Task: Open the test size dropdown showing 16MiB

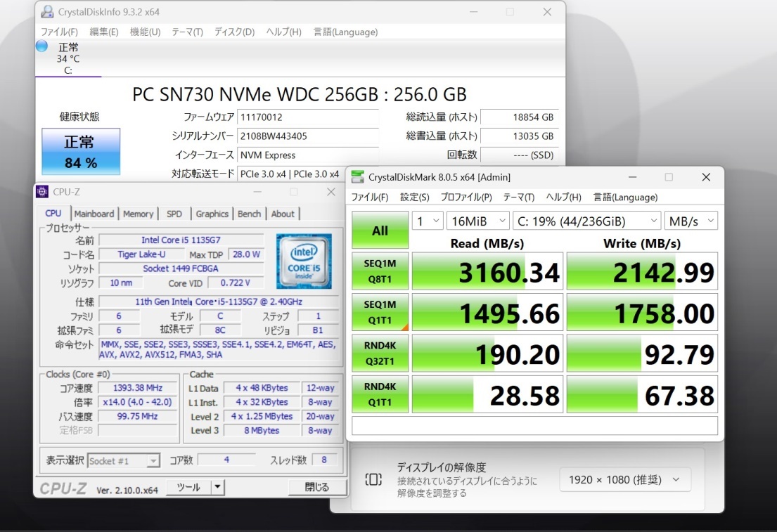Action: click(477, 221)
